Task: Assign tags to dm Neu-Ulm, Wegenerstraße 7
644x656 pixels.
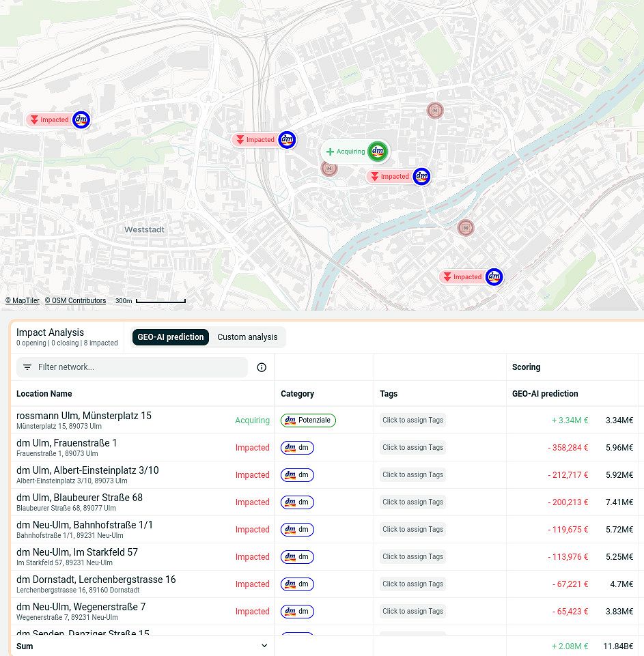Action: [412, 611]
